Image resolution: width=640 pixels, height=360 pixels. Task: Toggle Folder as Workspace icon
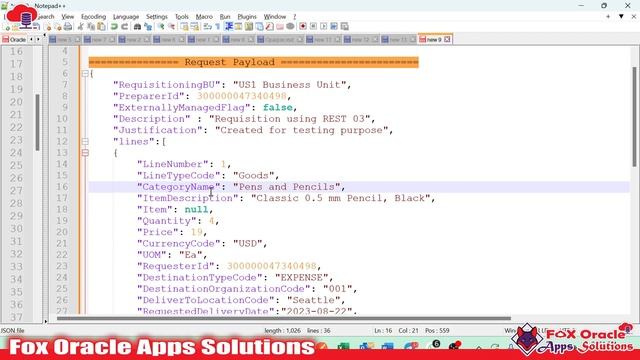[x=280, y=27]
